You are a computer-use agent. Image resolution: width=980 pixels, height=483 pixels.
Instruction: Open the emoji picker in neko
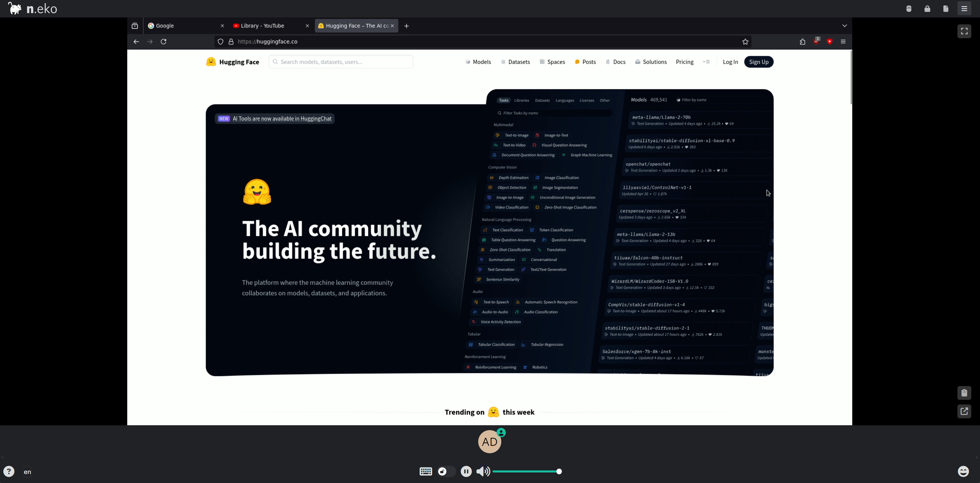[x=964, y=472]
